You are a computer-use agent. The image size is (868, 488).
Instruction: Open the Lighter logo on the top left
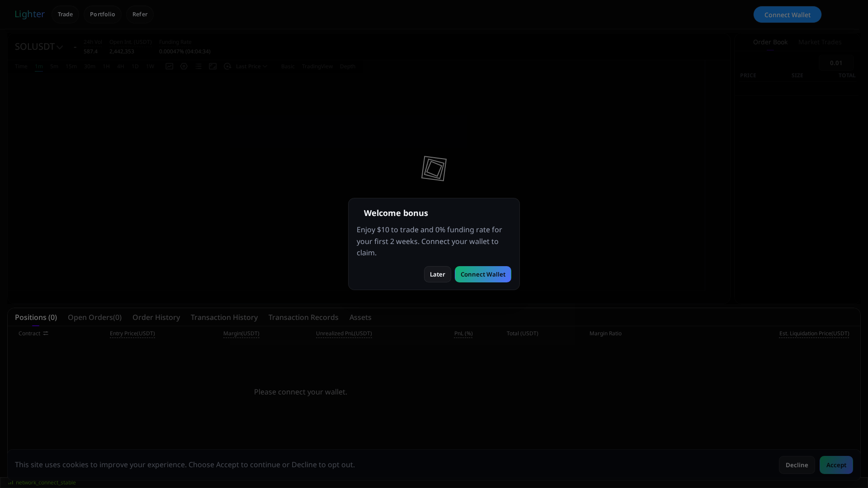coord(29,14)
